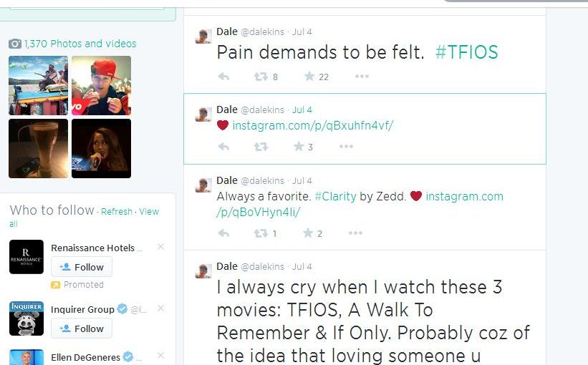
Task: Open the #TFIOS hashtag link
Action: pyautogui.click(x=466, y=52)
